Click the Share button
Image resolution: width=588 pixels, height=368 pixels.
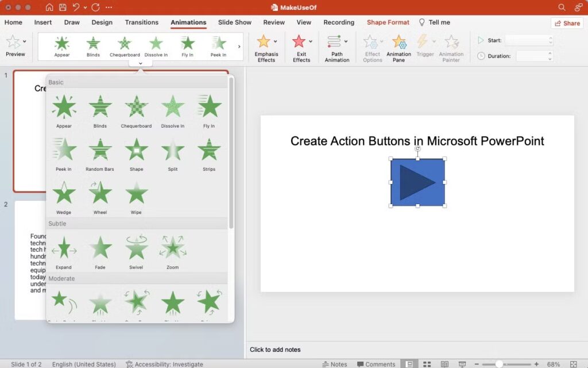pos(567,22)
